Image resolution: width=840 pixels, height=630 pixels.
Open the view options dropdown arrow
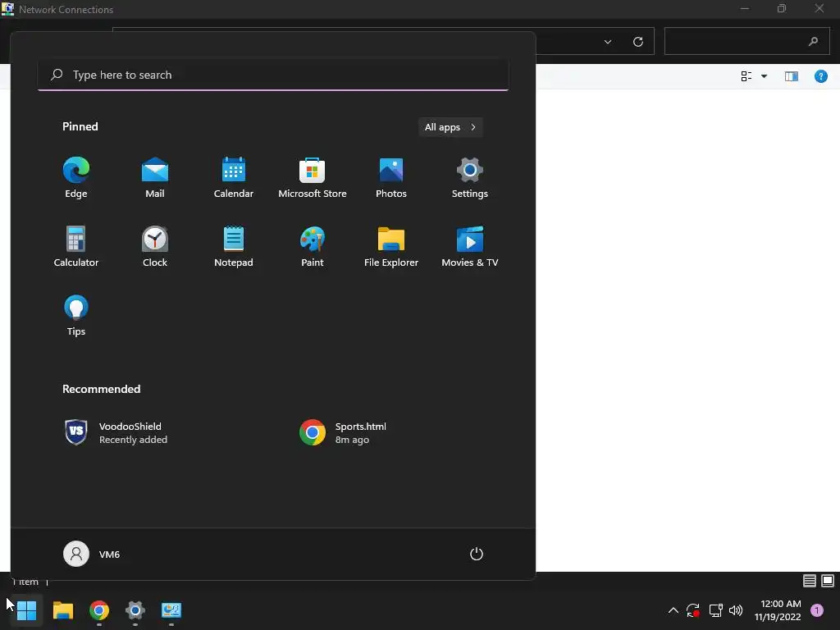click(x=764, y=76)
